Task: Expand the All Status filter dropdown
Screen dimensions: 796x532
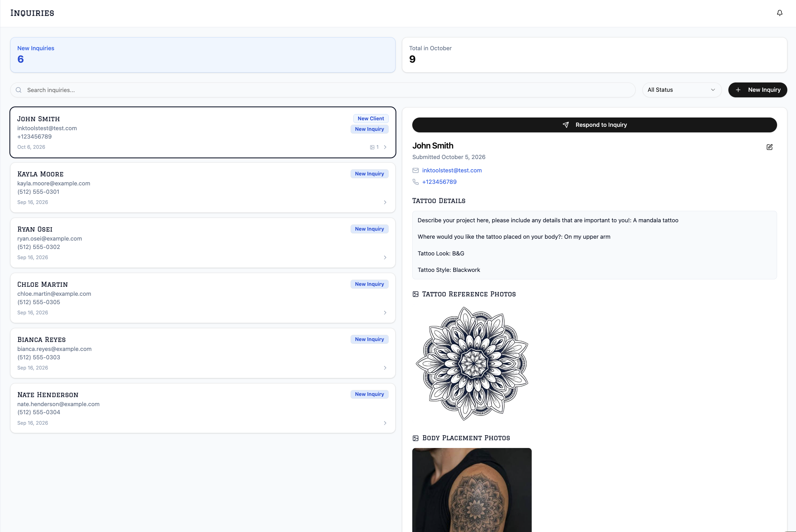Action: (x=682, y=90)
